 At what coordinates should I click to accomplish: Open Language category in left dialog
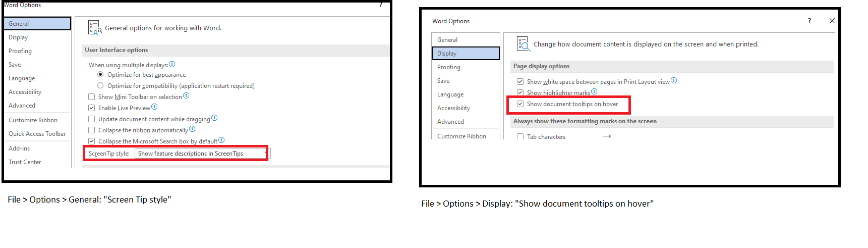point(37,78)
